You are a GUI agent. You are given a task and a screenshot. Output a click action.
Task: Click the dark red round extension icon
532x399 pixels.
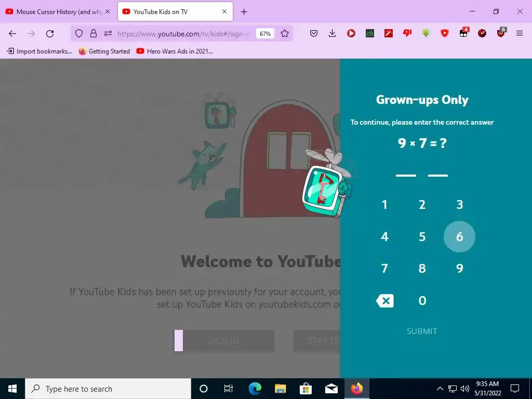tap(482, 33)
